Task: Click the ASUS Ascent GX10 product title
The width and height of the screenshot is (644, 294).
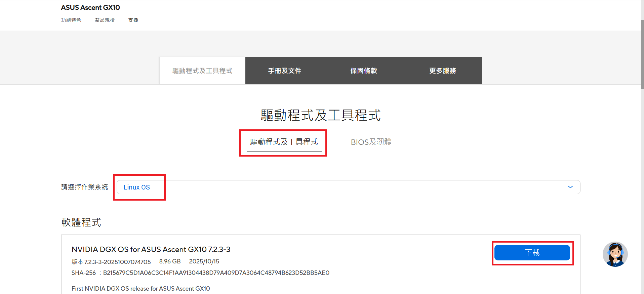Action: pos(90,7)
